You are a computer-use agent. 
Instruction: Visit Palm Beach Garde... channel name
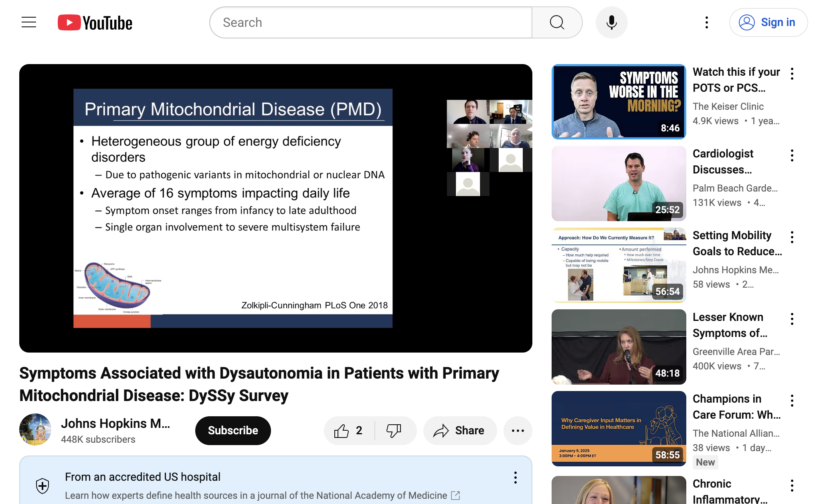pos(735,188)
